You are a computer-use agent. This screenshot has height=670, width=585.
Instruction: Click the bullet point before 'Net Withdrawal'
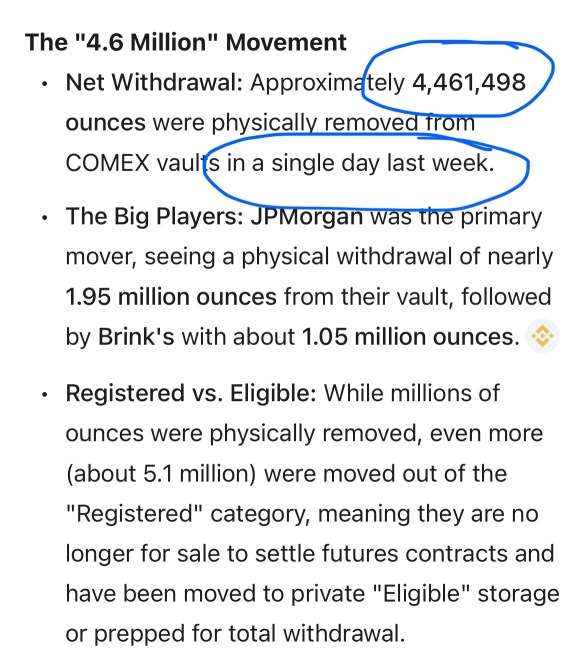(44, 84)
